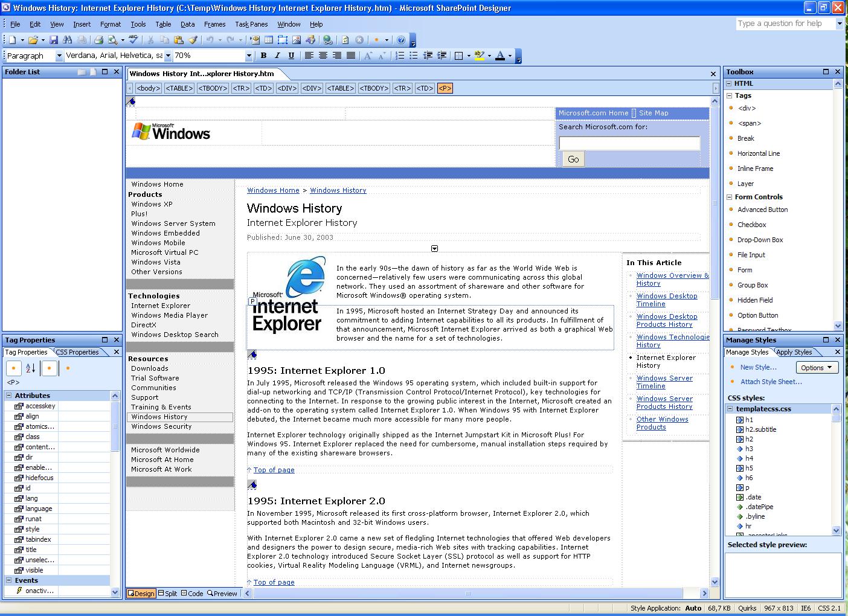Toggle Center alignment

coord(323,56)
